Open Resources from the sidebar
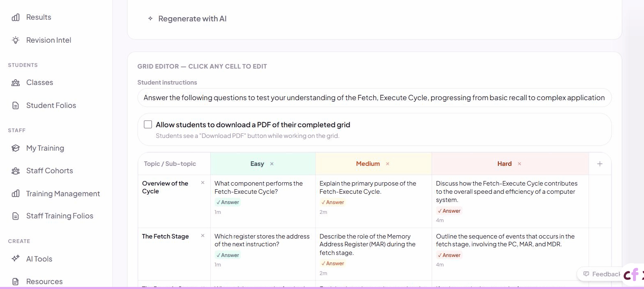Image resolution: width=644 pixels, height=289 pixels. coord(44,282)
